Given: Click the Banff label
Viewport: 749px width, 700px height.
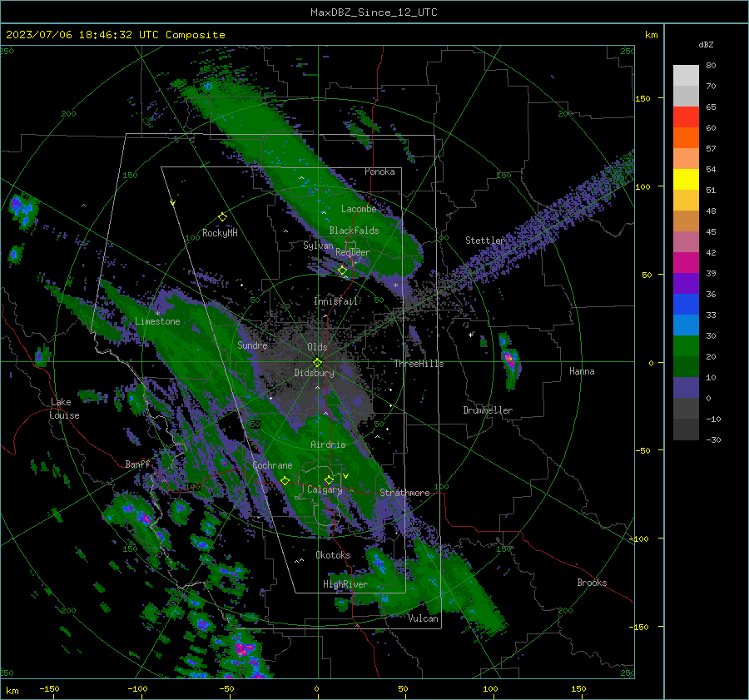Looking at the screenshot, I should click(137, 464).
